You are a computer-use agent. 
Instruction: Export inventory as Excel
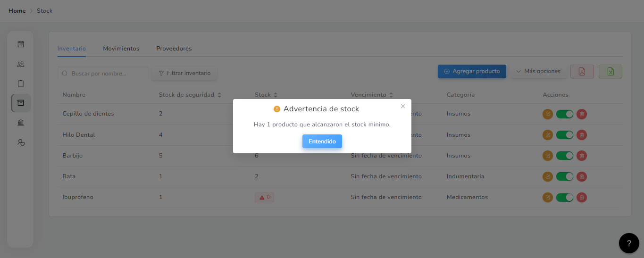[x=611, y=71]
